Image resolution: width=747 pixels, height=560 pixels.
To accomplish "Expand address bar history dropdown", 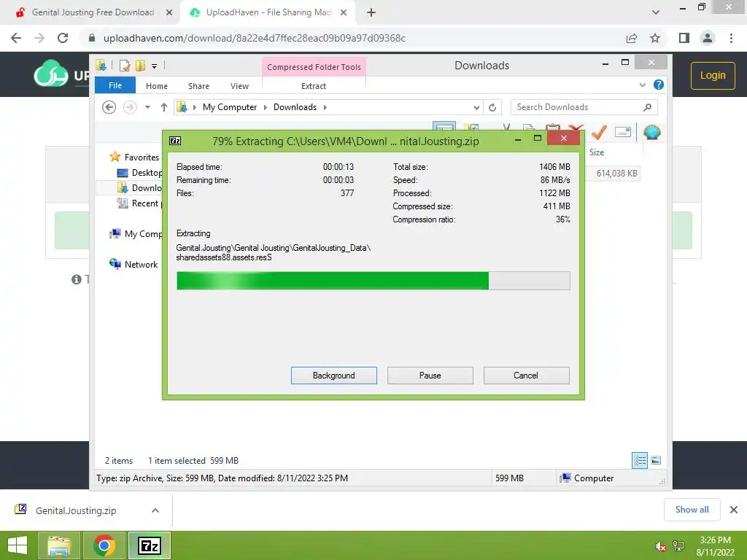I will point(476,108).
